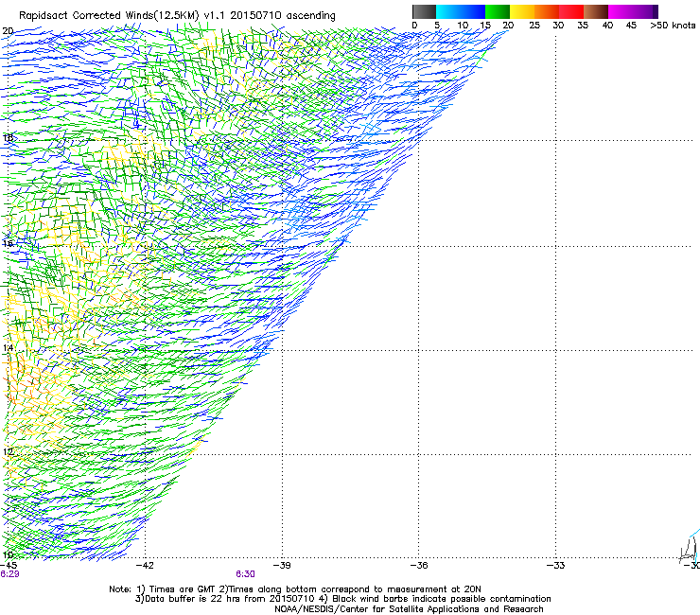Click the '>50 knots' legend label
Image resolution: width=700 pixels, height=615 pixels.
[673, 26]
